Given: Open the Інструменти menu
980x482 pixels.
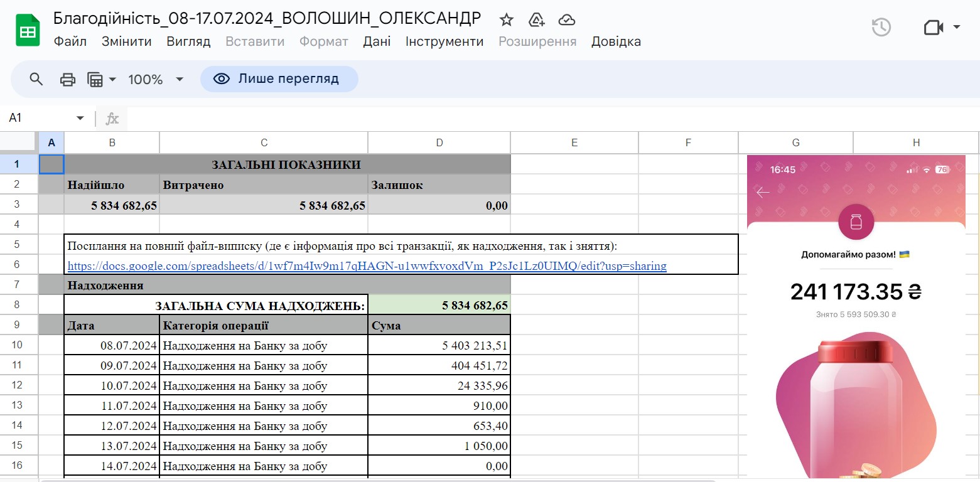Looking at the screenshot, I should click(x=444, y=41).
